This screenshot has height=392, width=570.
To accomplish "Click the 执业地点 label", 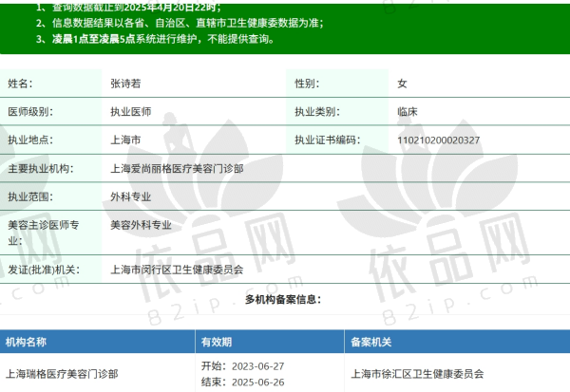I will [x=30, y=140].
